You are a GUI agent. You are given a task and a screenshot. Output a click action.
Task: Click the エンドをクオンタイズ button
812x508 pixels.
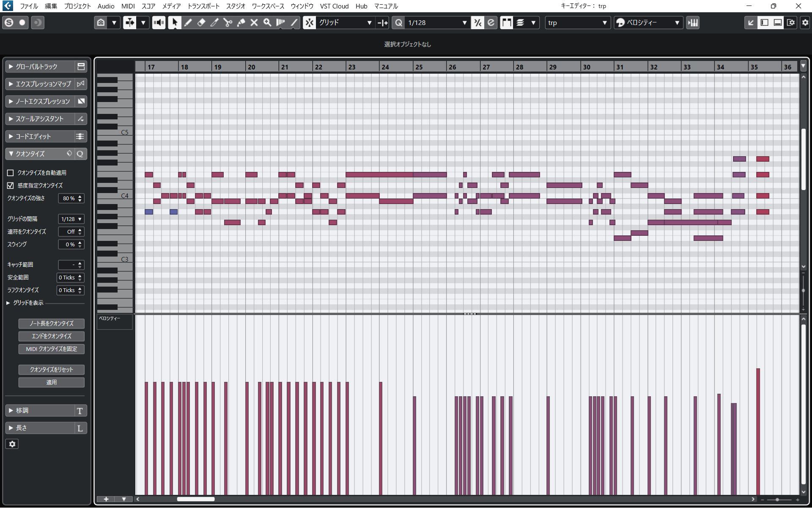(52, 336)
